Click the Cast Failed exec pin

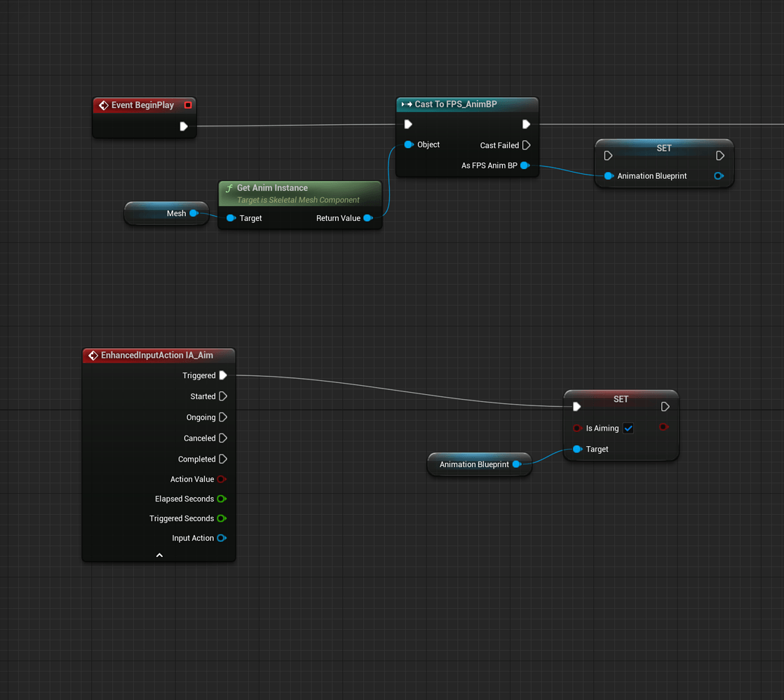tap(526, 145)
